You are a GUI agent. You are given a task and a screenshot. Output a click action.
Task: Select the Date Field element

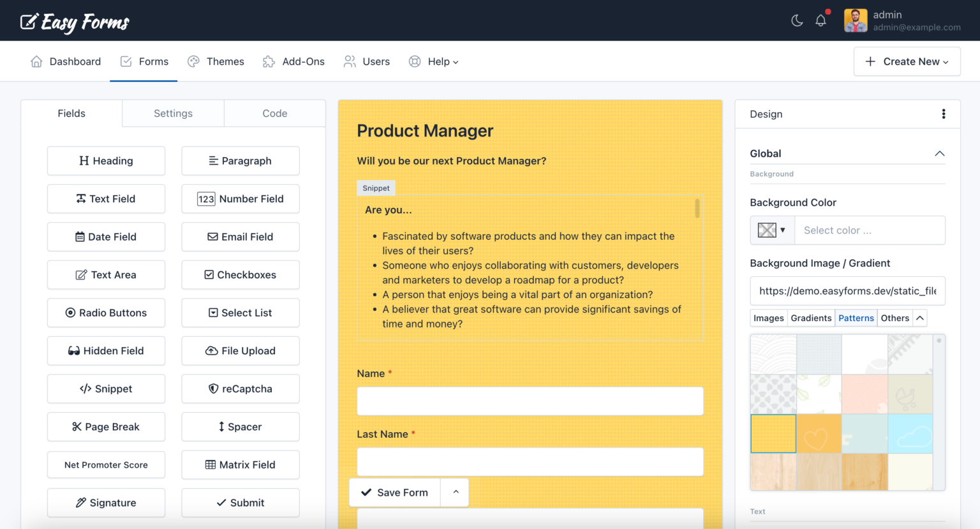[x=106, y=237]
